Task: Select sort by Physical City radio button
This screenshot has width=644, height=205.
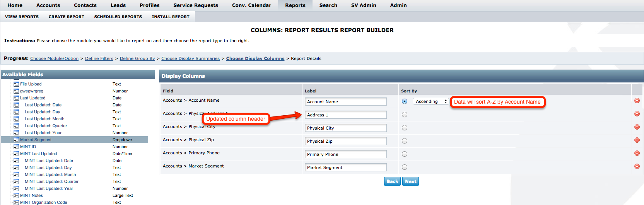Action: pyautogui.click(x=405, y=128)
